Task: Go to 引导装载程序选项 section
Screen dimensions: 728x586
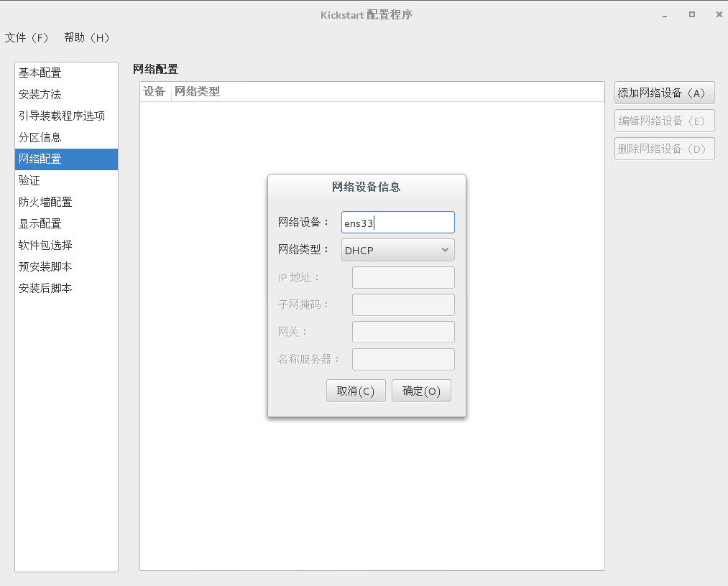Action: coord(66,116)
